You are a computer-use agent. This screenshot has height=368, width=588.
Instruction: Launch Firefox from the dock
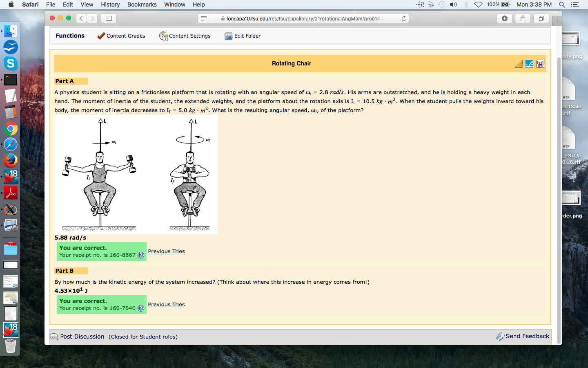[11, 161]
